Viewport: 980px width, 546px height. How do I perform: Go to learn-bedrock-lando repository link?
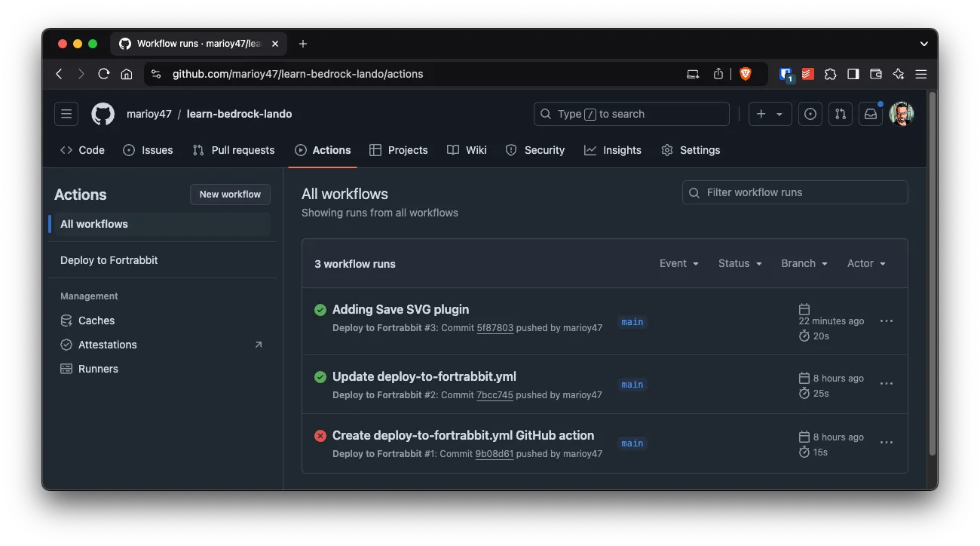239,114
